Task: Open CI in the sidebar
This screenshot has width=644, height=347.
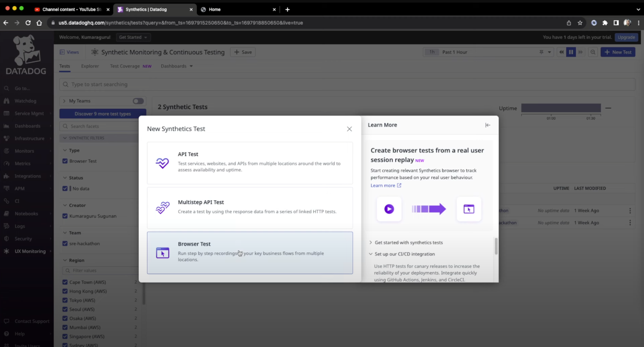Action: (x=17, y=201)
